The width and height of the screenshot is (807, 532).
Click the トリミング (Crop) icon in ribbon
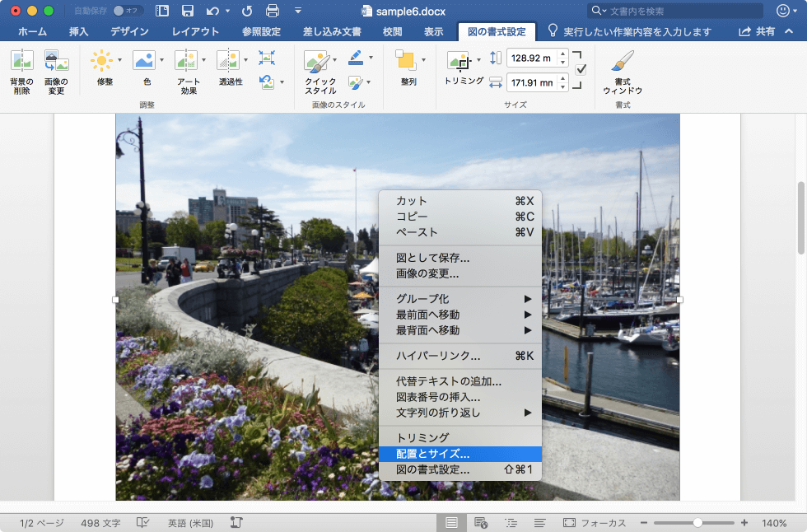459,62
